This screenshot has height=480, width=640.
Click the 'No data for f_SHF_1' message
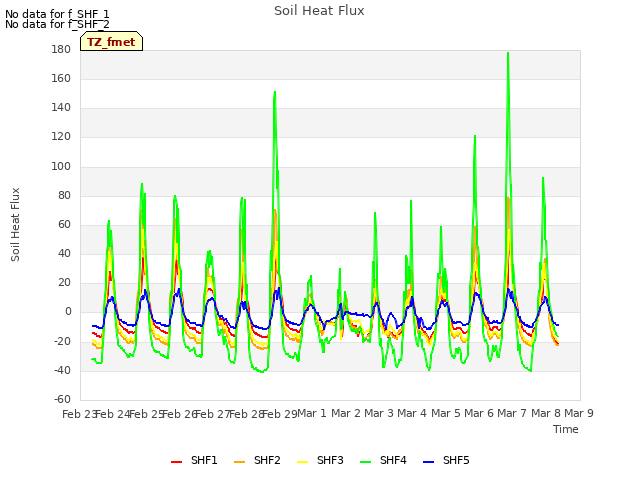coord(57,14)
